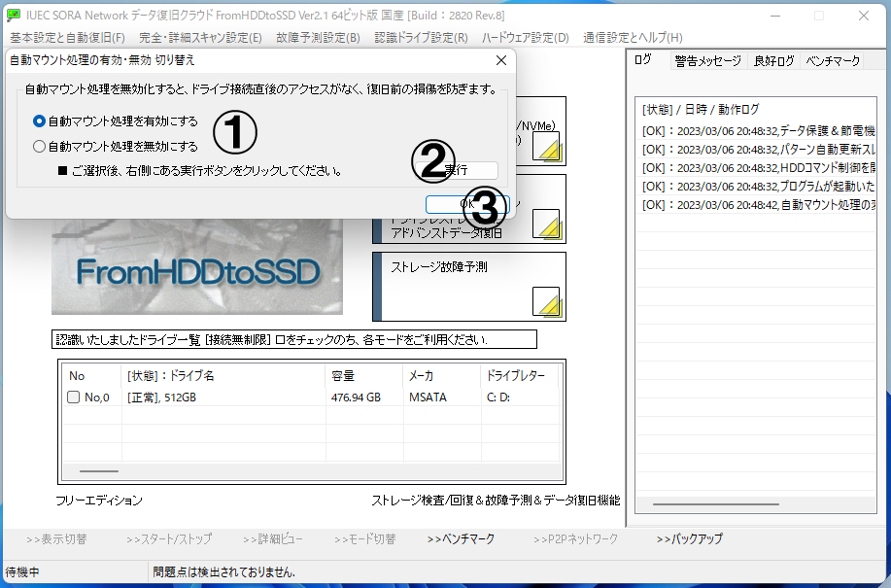
Task: Click the FromHDDtoSSD logo image
Action: coord(197,266)
